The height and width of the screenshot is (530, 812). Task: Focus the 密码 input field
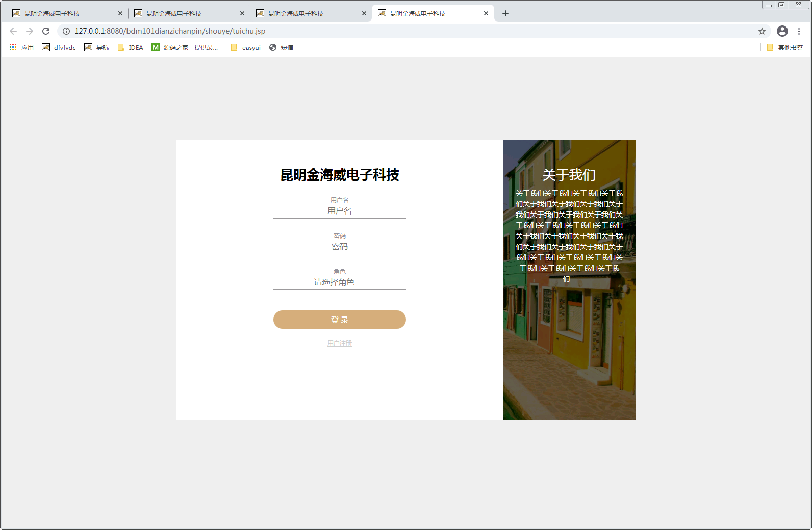pos(340,247)
